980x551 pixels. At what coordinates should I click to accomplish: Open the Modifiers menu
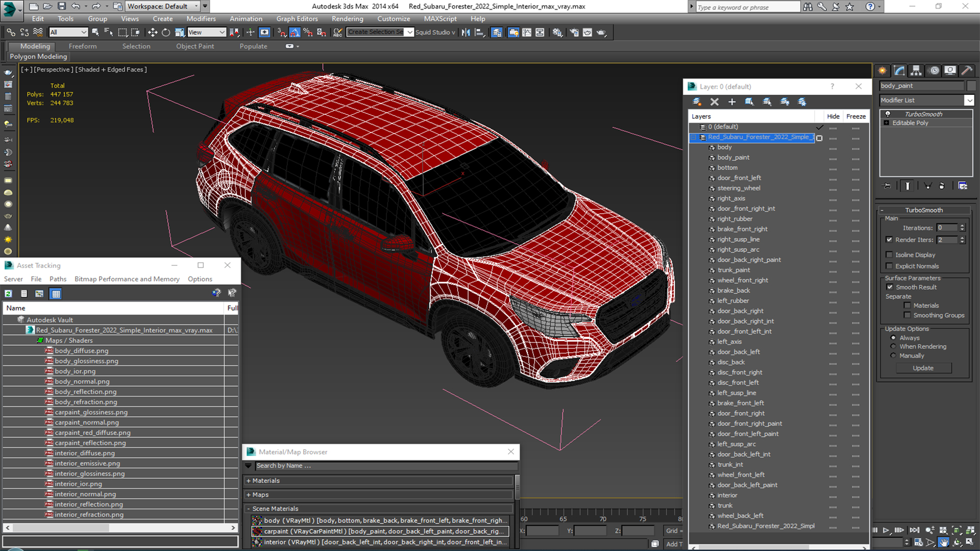click(201, 19)
